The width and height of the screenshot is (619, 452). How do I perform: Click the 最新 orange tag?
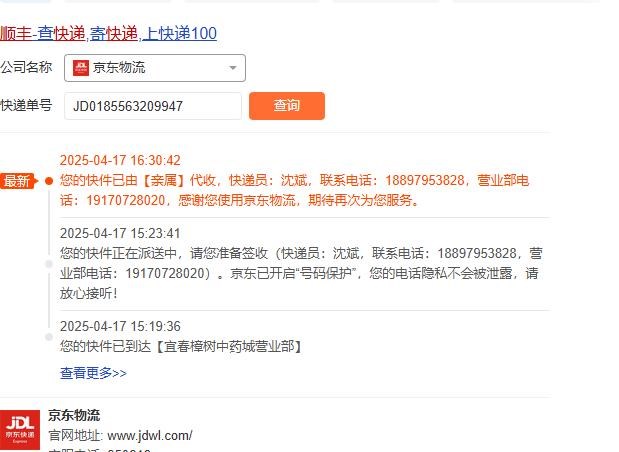[x=18, y=181]
